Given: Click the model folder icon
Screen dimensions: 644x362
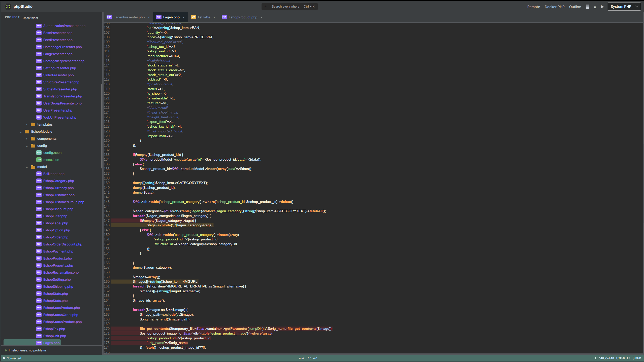Looking at the screenshot, I should [x=33, y=167].
